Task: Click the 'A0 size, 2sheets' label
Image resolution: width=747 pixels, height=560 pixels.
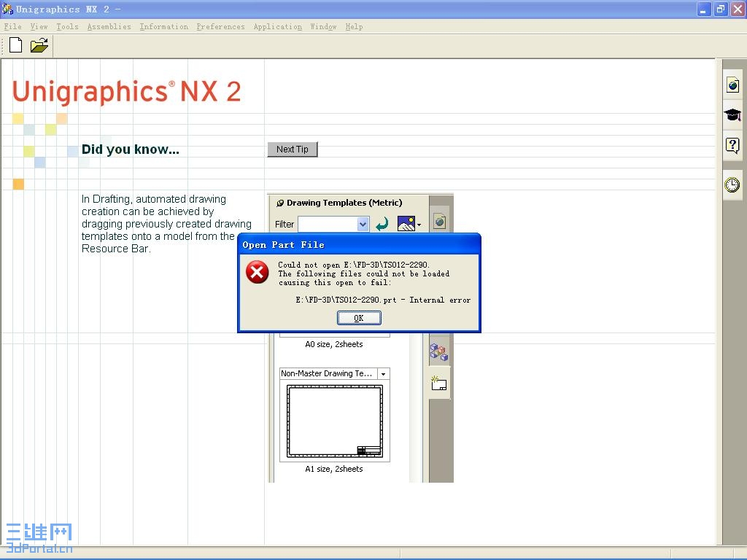Action: tap(334, 344)
